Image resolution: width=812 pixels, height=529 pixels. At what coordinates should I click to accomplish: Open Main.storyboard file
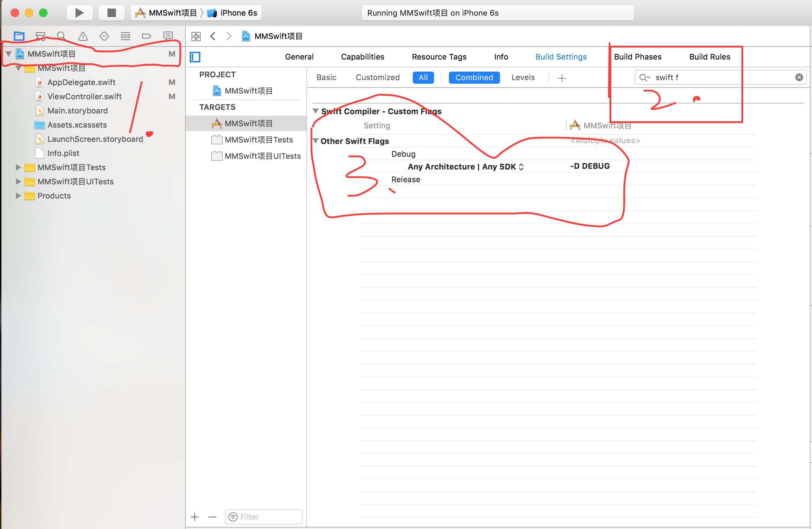coord(77,111)
